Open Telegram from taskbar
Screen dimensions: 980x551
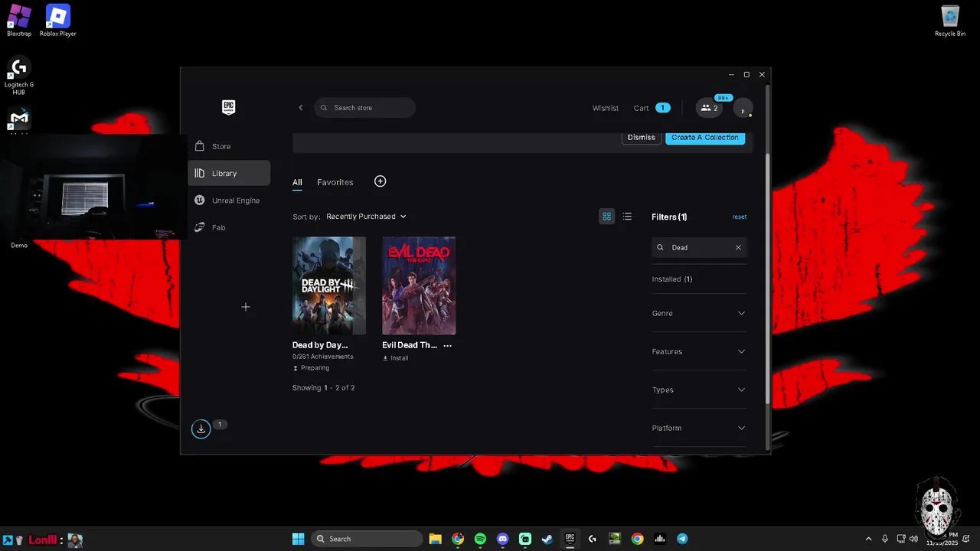pos(682,539)
